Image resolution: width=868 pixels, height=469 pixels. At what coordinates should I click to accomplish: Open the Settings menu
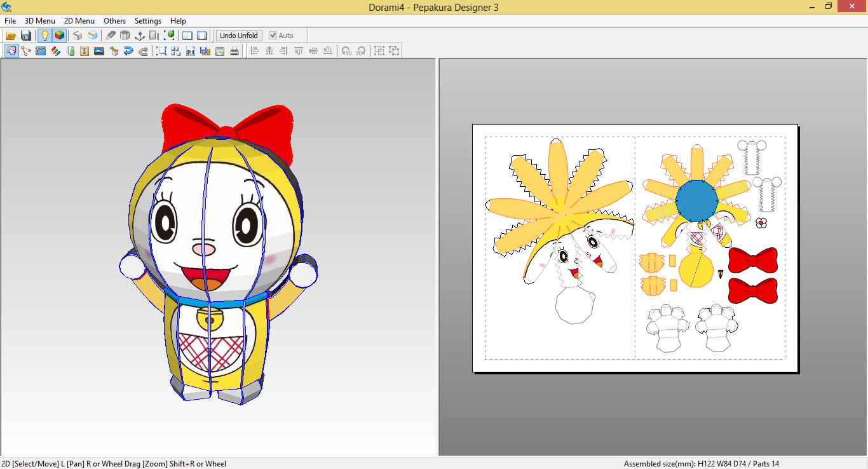coord(148,21)
